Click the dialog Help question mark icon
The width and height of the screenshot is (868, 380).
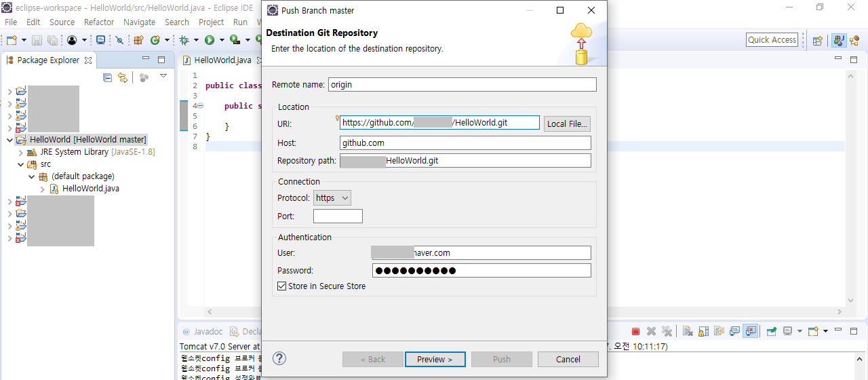pos(279,359)
